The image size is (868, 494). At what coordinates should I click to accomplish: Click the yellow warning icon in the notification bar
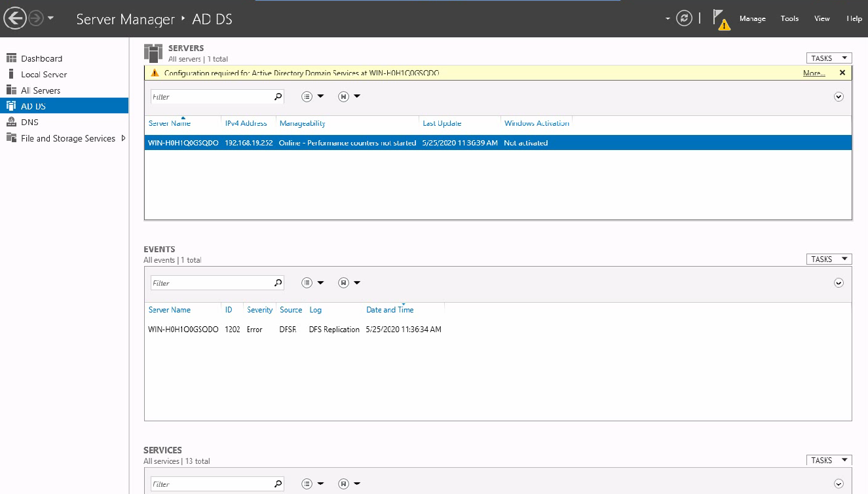tap(155, 73)
